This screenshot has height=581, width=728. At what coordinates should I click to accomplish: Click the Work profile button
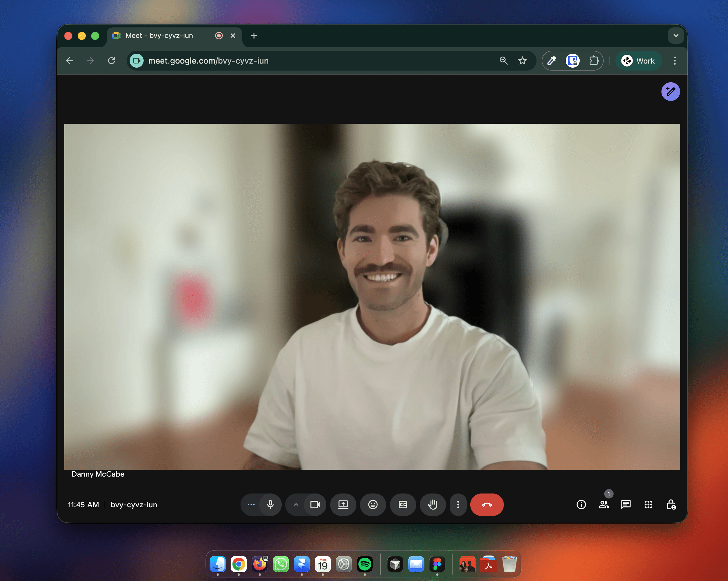point(638,61)
